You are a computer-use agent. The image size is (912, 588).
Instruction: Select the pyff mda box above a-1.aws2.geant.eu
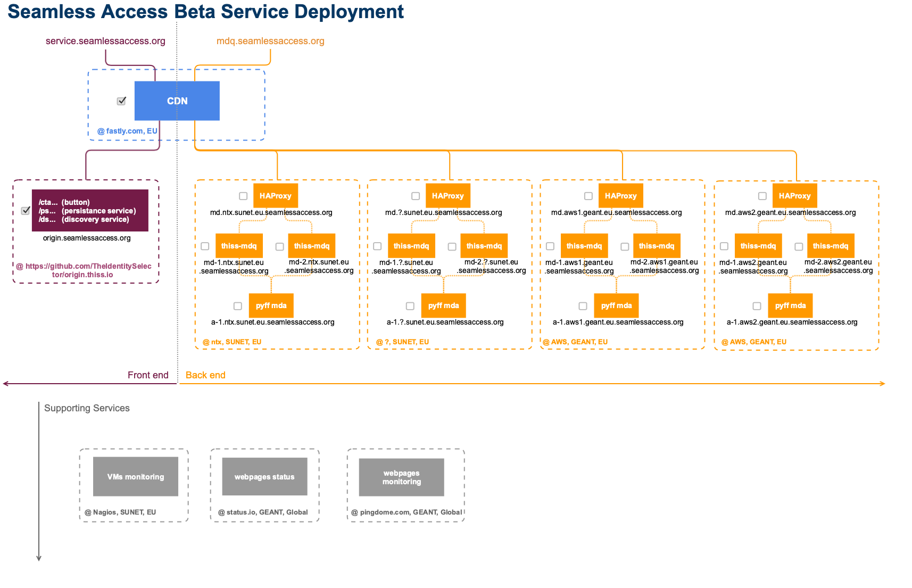(790, 305)
